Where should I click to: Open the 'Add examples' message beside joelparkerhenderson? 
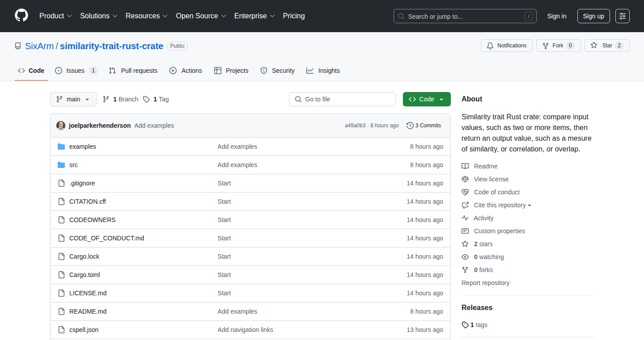pos(154,126)
